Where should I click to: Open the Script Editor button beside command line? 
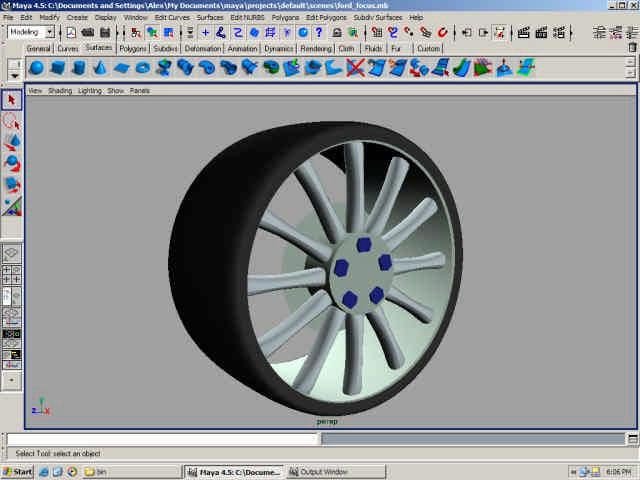click(632, 439)
